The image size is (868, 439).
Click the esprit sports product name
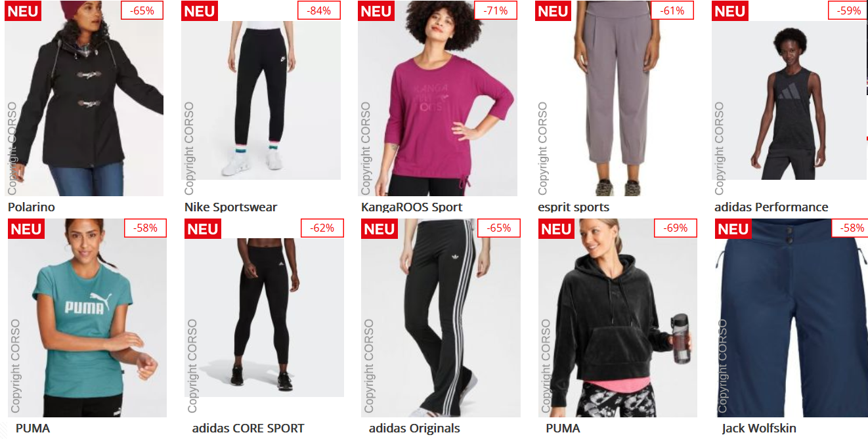click(573, 207)
